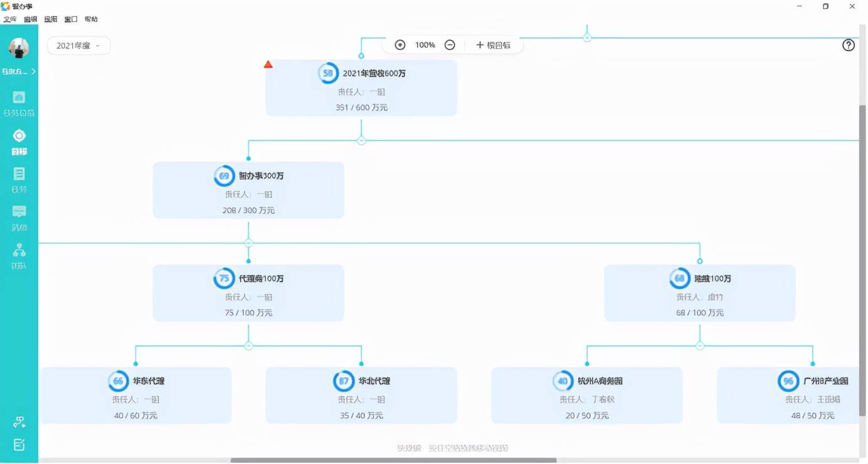The height and width of the screenshot is (464, 868).
Task: Click the add root goal plus button
Action: [x=493, y=45]
